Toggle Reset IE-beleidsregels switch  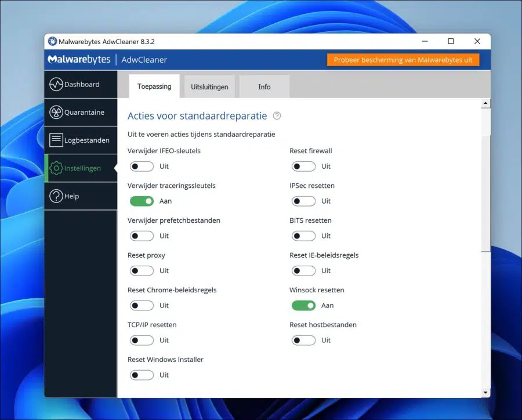[x=303, y=271]
